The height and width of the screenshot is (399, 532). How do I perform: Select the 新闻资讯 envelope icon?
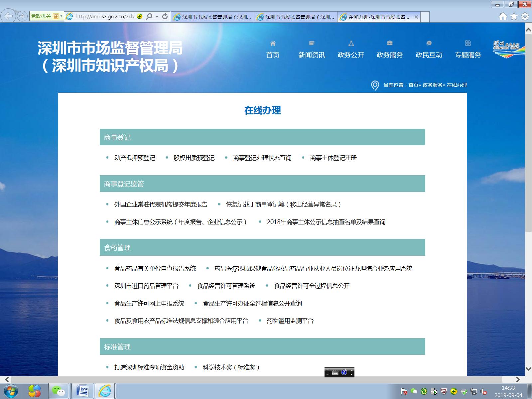pyautogui.click(x=311, y=43)
